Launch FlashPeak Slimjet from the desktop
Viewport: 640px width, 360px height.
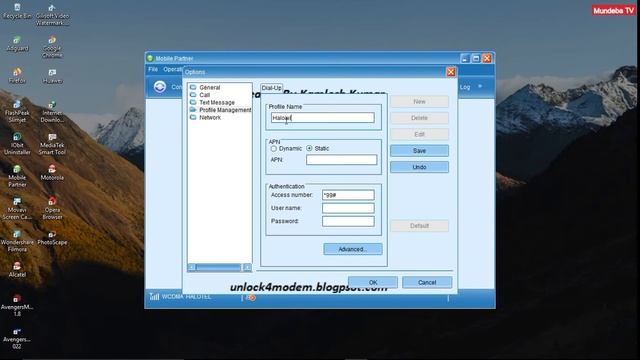pos(17,111)
